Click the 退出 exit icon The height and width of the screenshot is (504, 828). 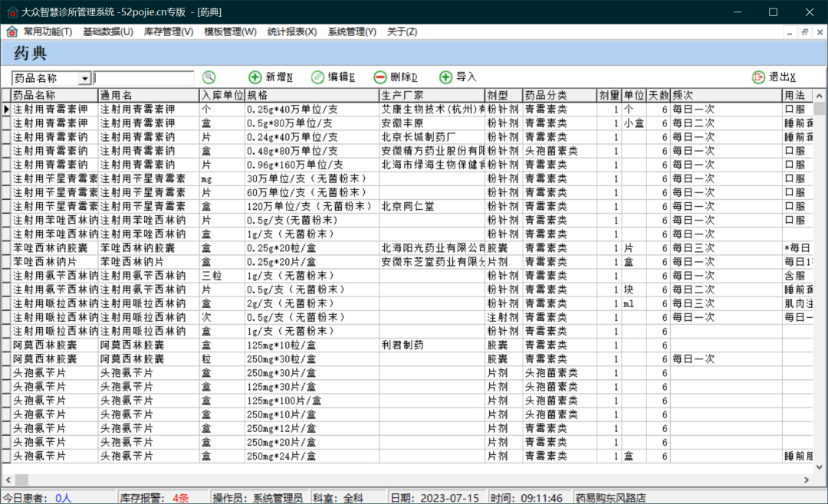tap(758, 77)
